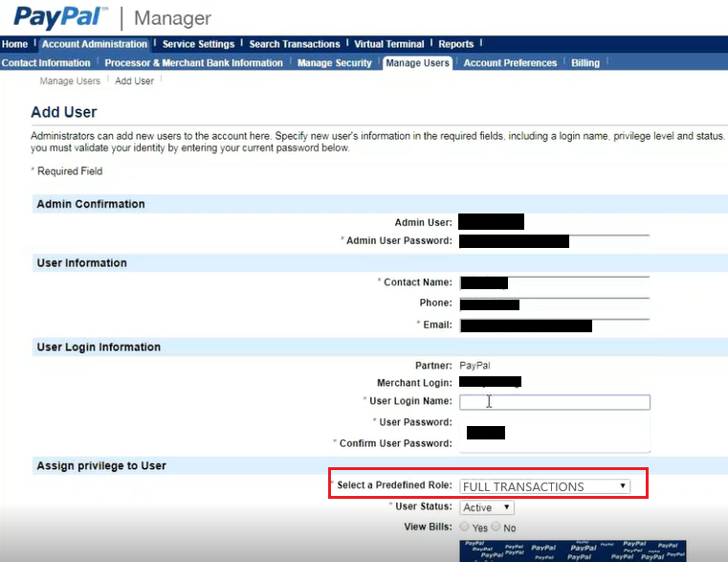Click the Phone input field

click(554, 304)
